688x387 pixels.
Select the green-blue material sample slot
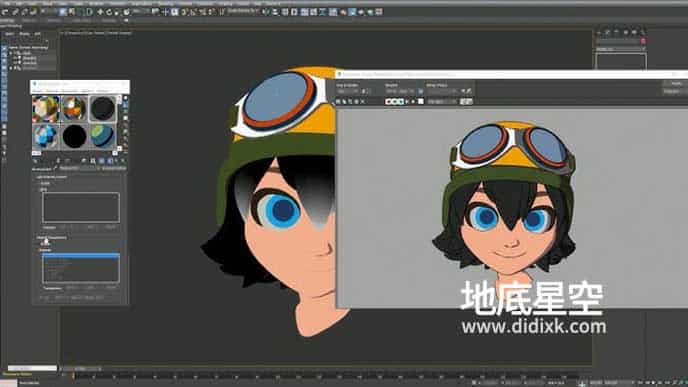103,136
